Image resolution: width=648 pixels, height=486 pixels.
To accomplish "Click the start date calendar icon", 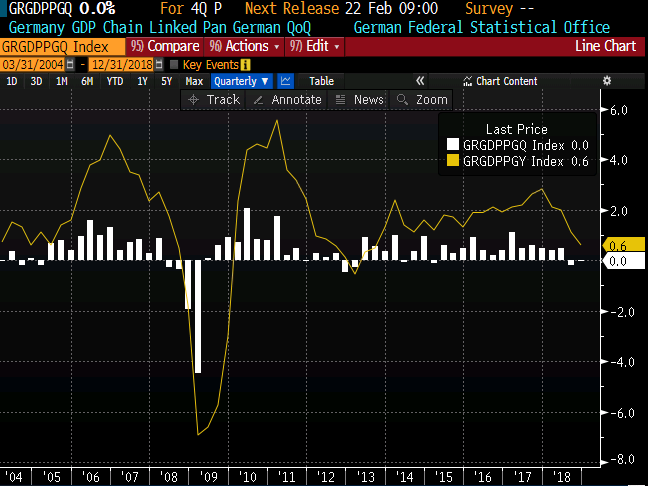I will pyautogui.click(x=68, y=64).
